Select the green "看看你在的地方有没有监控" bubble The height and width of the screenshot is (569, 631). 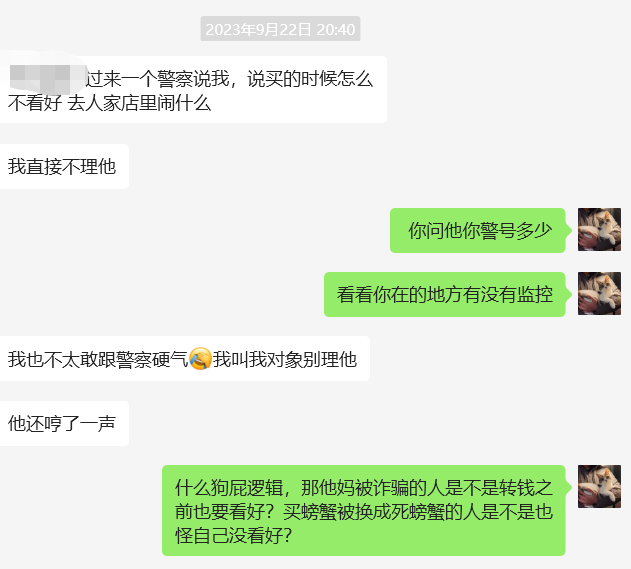(445, 295)
